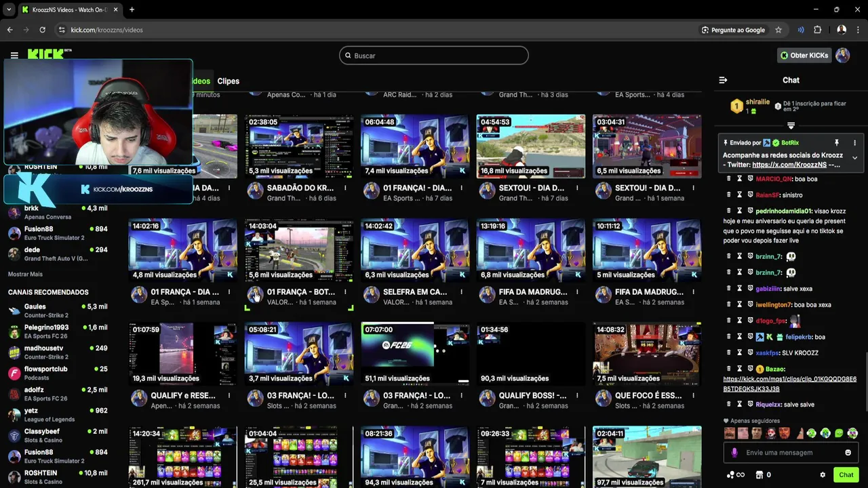
Task: Click the Obter KICKs button
Action: coord(804,56)
